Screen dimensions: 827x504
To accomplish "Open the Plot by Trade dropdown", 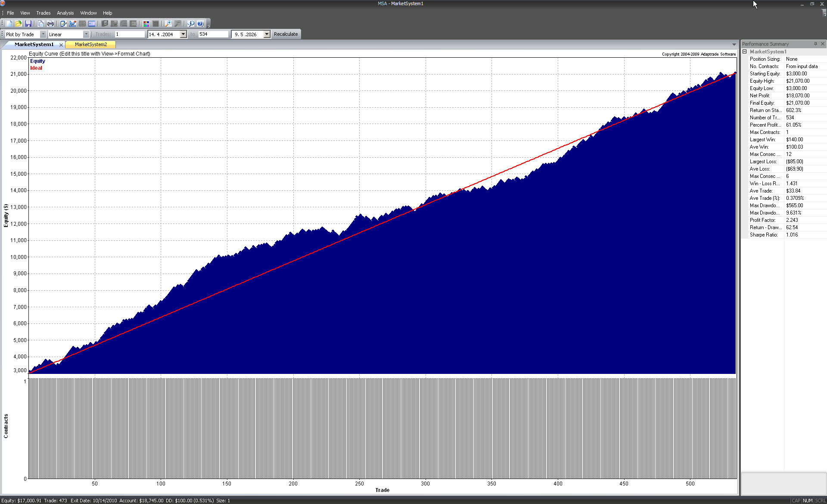I will tap(43, 34).
